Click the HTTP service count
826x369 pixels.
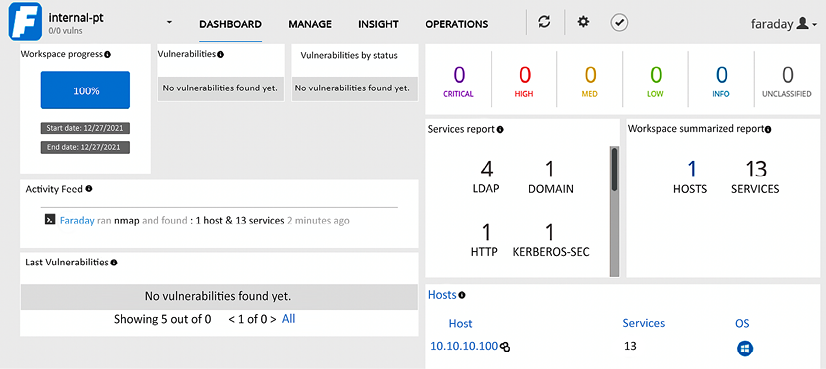485,240
